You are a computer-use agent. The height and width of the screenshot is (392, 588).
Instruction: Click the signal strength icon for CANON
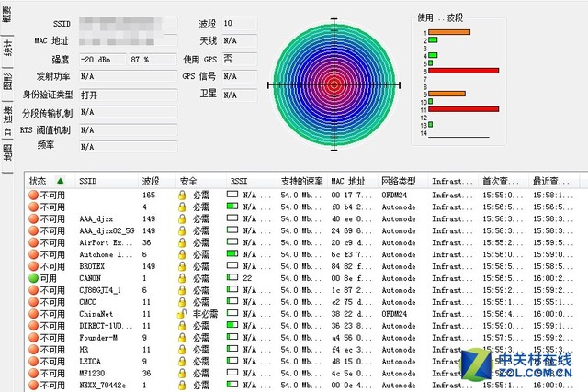coord(232,277)
